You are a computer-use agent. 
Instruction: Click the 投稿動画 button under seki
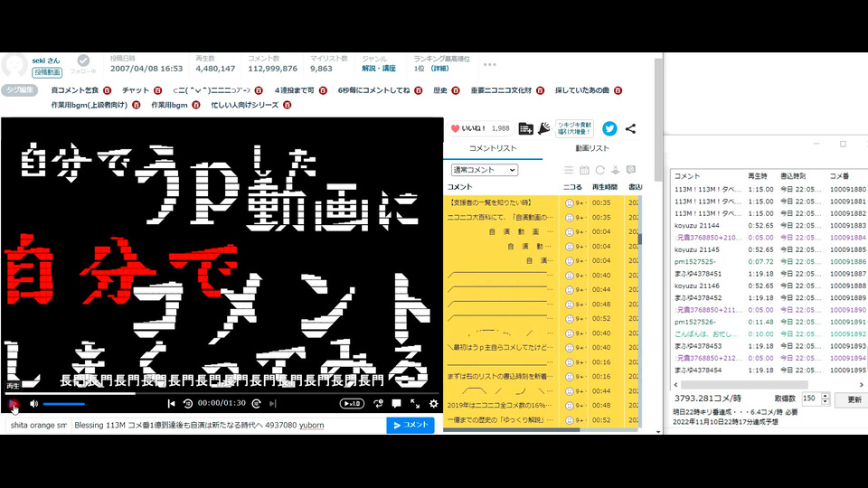click(x=47, y=72)
